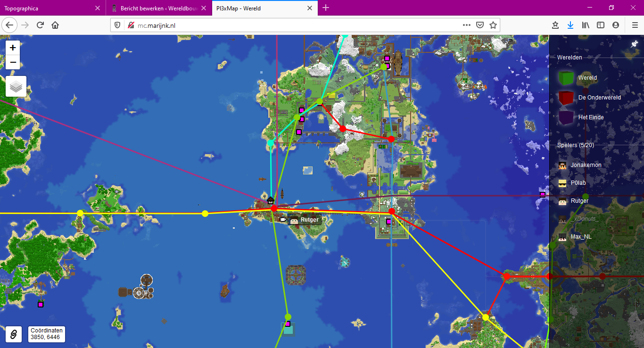
Task: Select Max_NL in players list
Action: click(x=580, y=237)
